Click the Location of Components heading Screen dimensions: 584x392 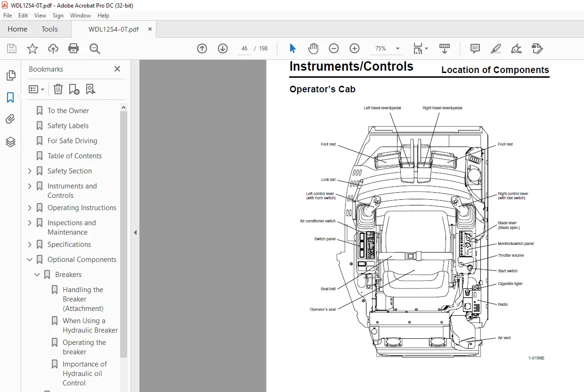495,70
